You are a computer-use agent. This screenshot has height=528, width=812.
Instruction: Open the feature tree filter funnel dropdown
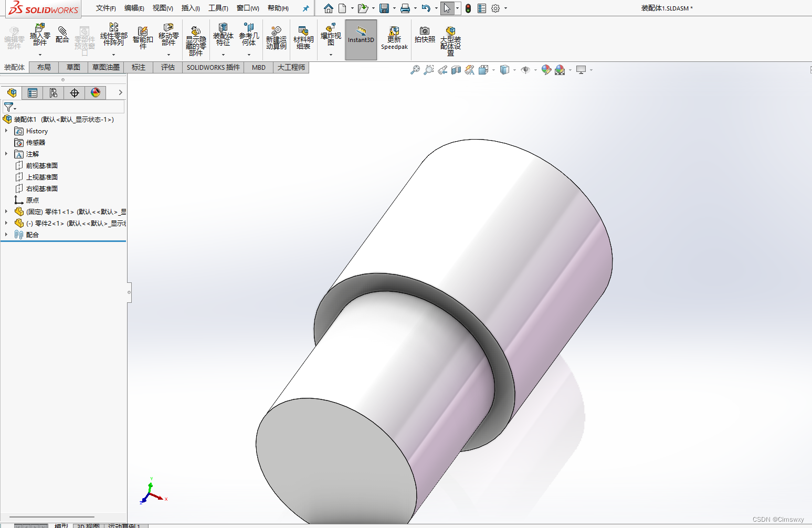(10, 107)
